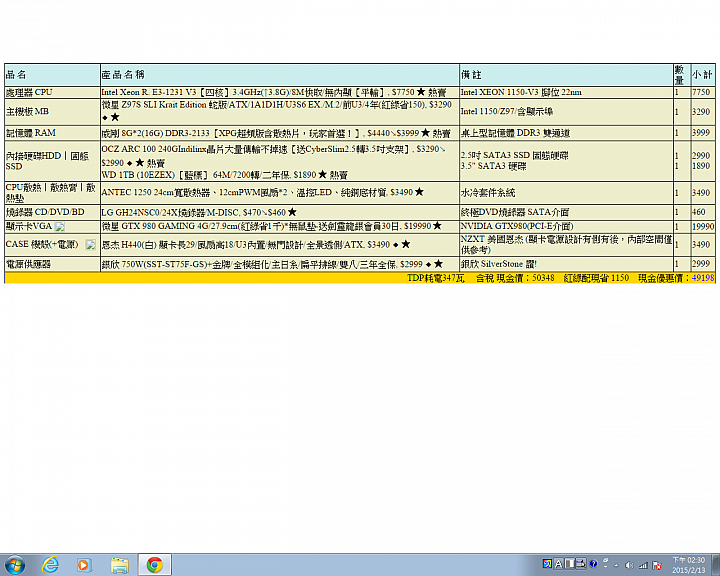Open the Windows Start menu
Viewport: 720px width, 576px height.
[15, 565]
